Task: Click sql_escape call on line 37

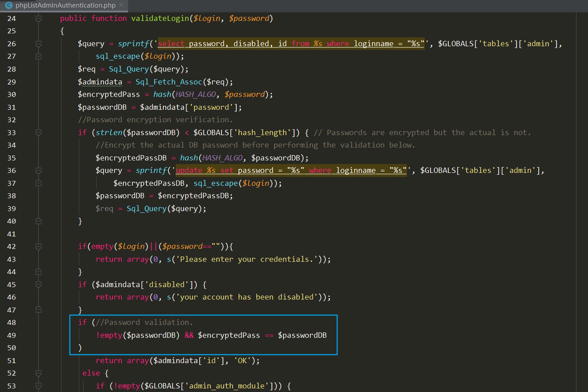Action: [216, 183]
